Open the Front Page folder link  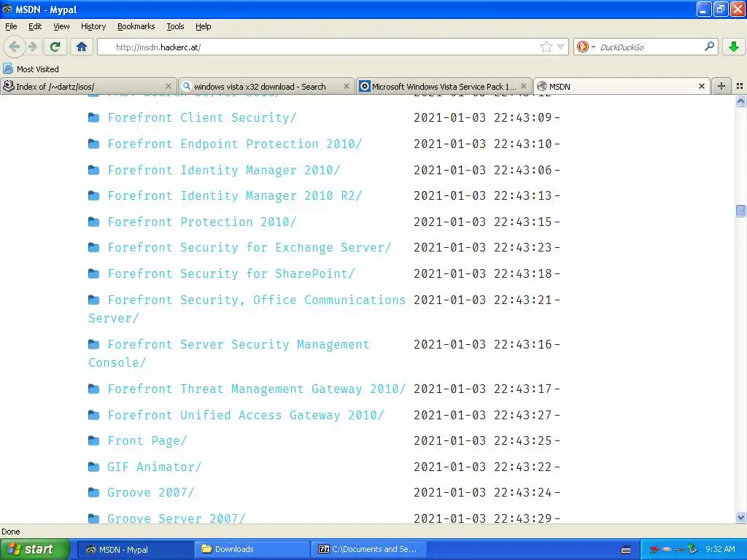pyautogui.click(x=147, y=441)
